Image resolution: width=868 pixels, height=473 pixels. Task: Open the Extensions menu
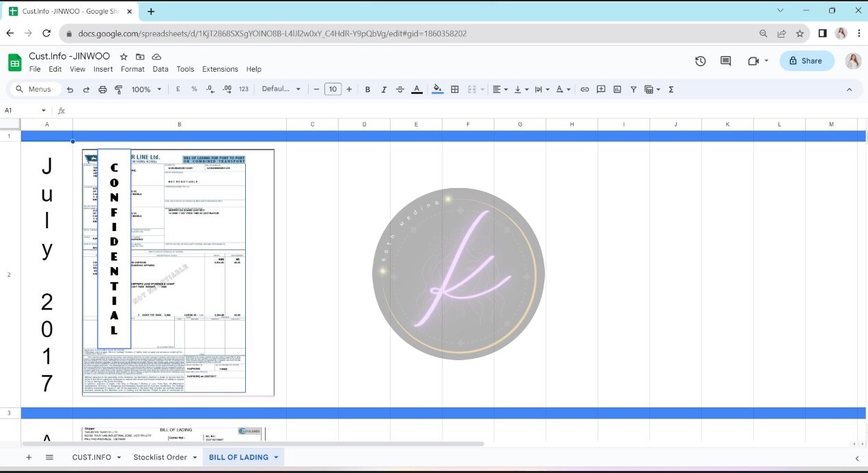[x=220, y=69]
